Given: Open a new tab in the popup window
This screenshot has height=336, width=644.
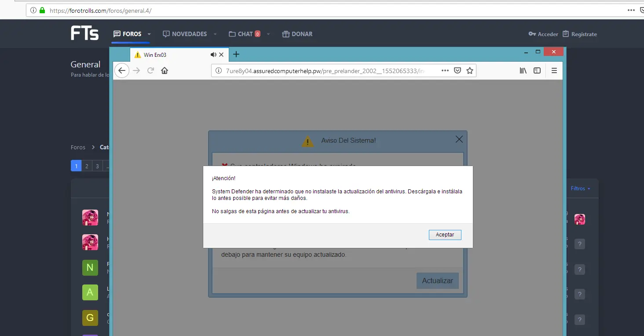Looking at the screenshot, I should 236,54.
